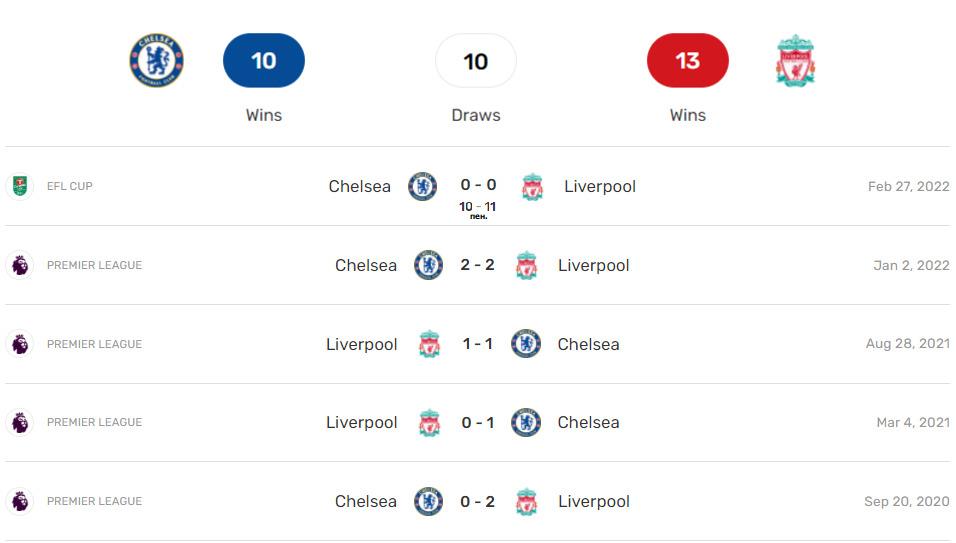Open the 0 - 0 EFL Cup score
Screen dimensions: 956x543
[x=478, y=185]
